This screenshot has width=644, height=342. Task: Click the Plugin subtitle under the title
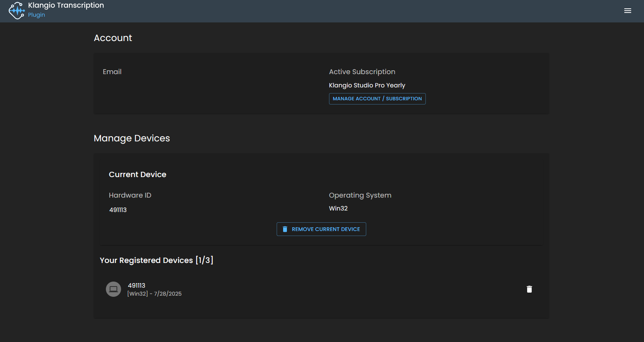pyautogui.click(x=36, y=15)
